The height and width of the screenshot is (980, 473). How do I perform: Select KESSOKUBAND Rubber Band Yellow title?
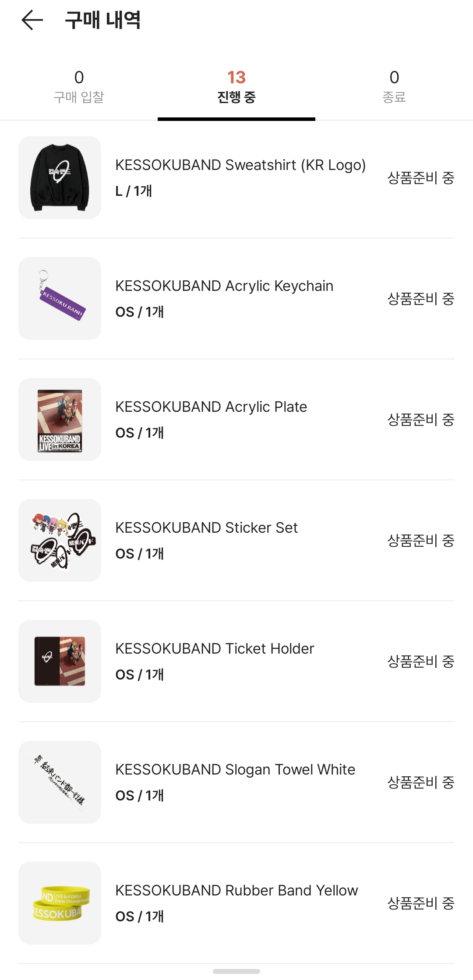click(x=236, y=891)
